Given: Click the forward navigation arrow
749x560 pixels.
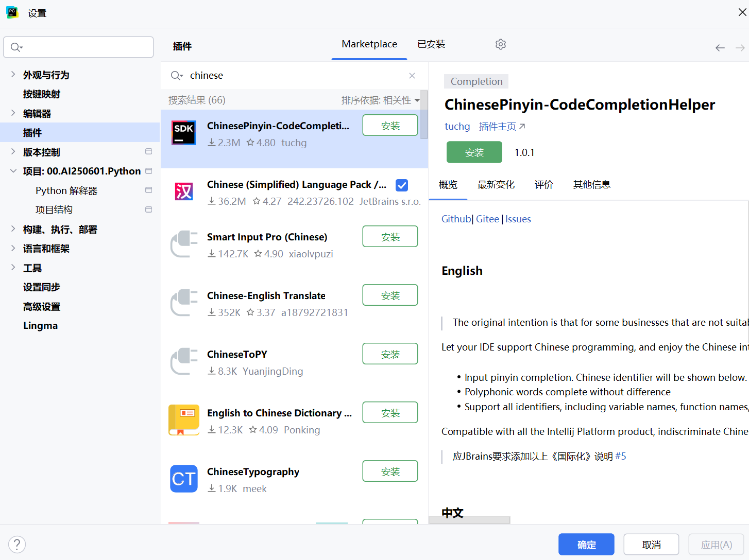Looking at the screenshot, I should (741, 47).
